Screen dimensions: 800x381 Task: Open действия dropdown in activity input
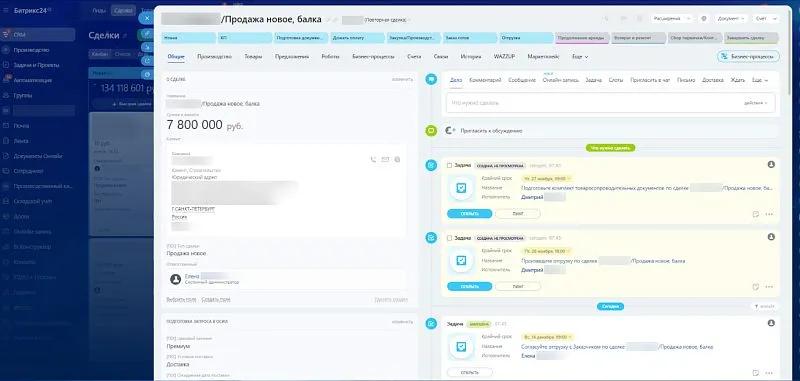tap(756, 103)
